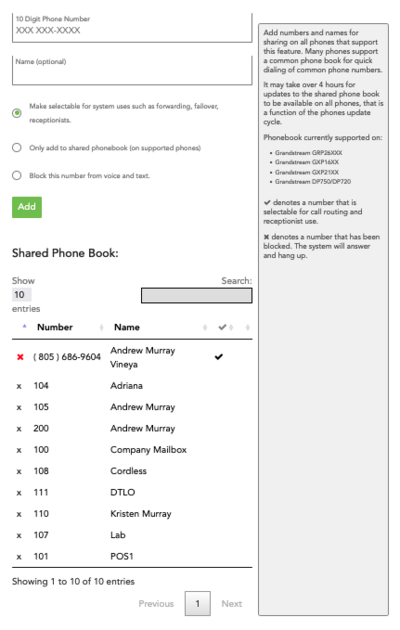The image size is (400, 630).
Task: Click the name Kristen Murray
Action: [x=141, y=514]
